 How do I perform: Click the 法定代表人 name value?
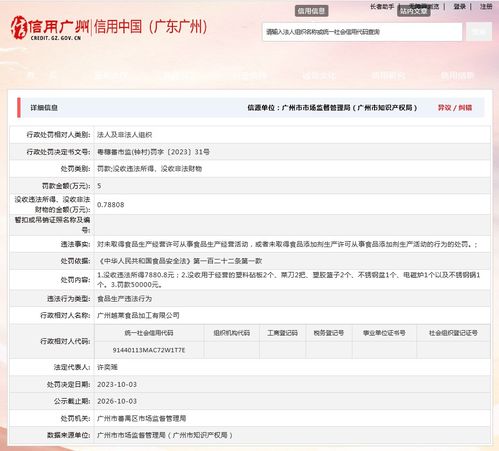click(x=107, y=367)
